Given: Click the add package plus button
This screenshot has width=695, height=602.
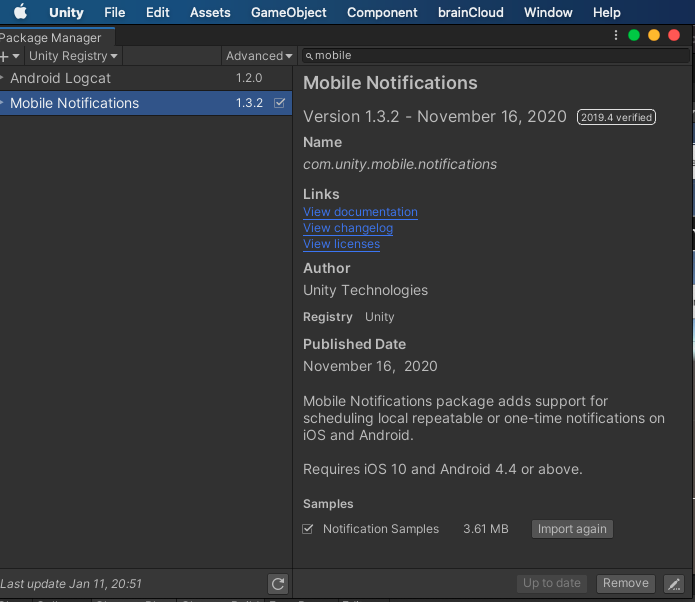Looking at the screenshot, I should coord(5,56).
